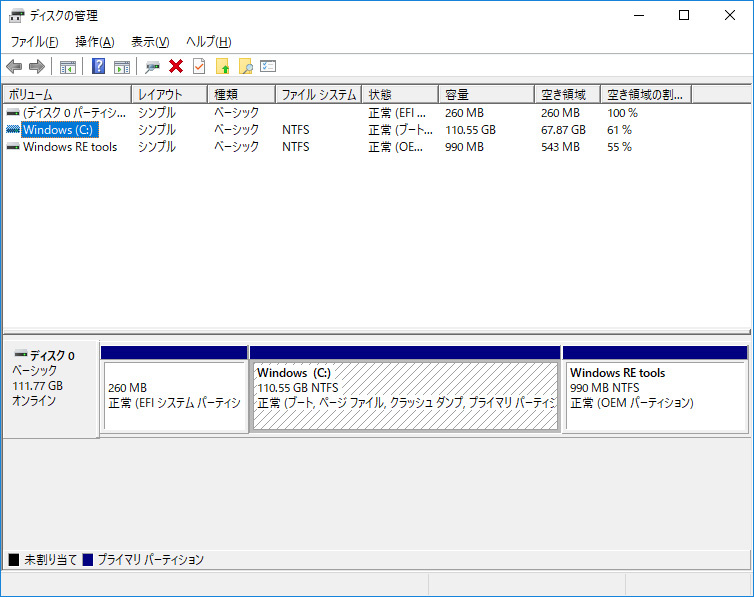Sort by 容量 column header
The image size is (754, 597).
pyautogui.click(x=487, y=94)
